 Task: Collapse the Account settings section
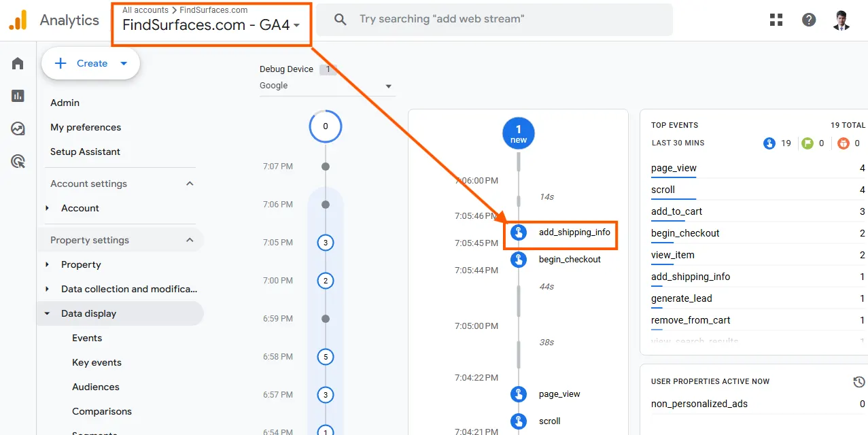pos(190,184)
